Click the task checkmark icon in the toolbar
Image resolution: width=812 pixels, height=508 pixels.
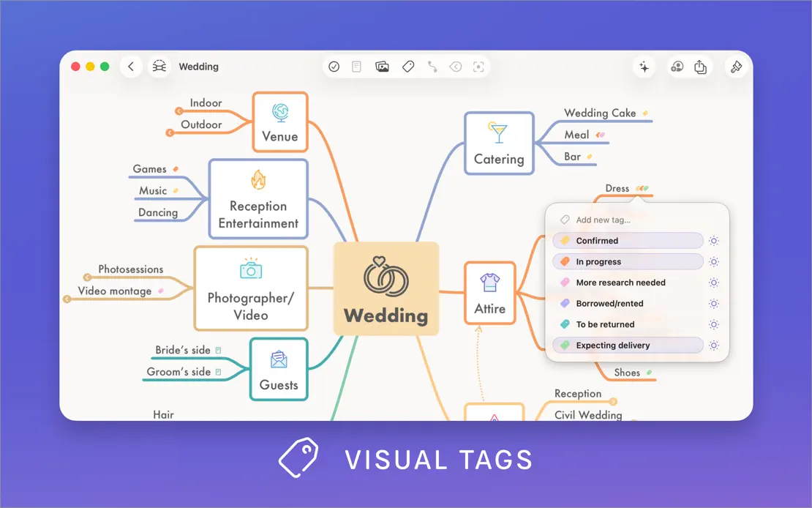coord(334,67)
